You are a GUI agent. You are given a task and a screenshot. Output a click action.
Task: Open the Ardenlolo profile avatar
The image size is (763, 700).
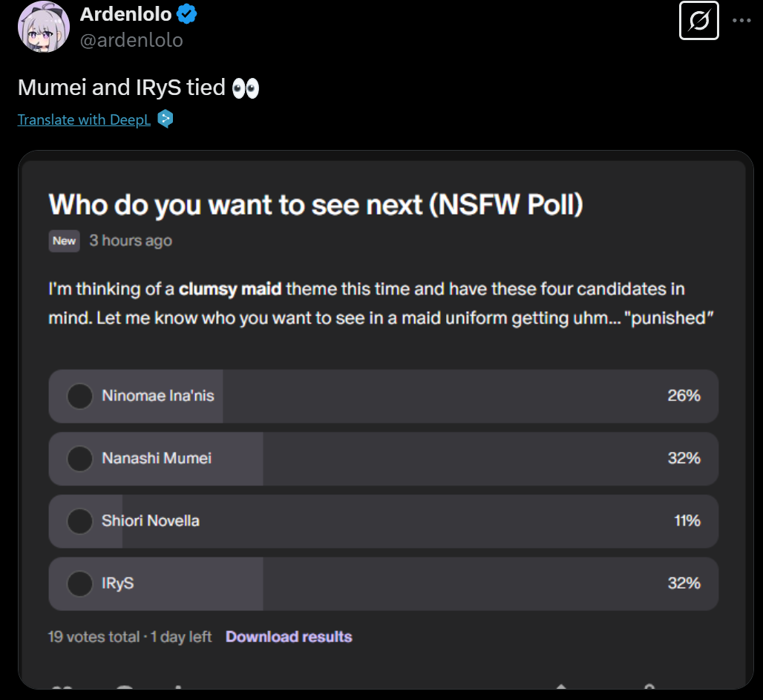44,26
